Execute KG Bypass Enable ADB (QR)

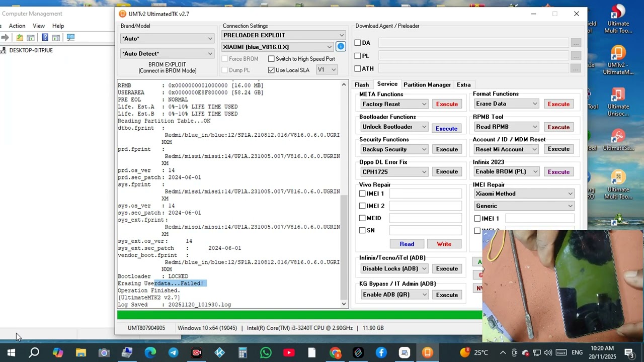click(447, 295)
